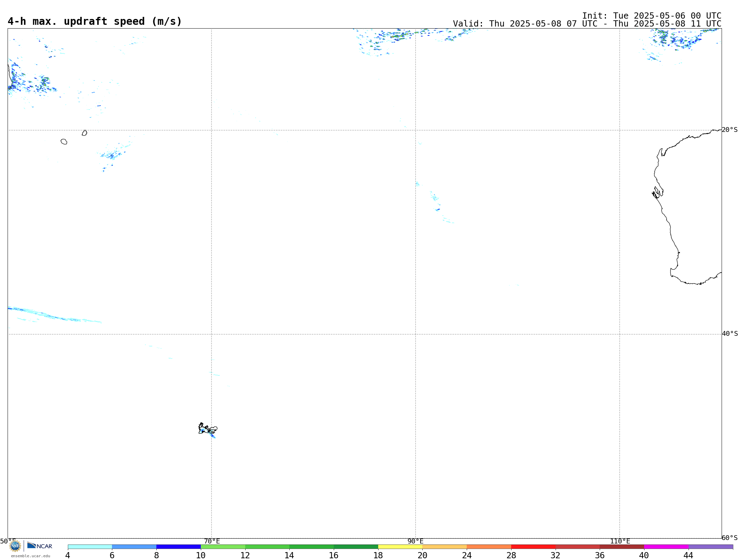Screen dimensions: 744x560
Task: Click the colorbar value 18
Action: (378, 555)
